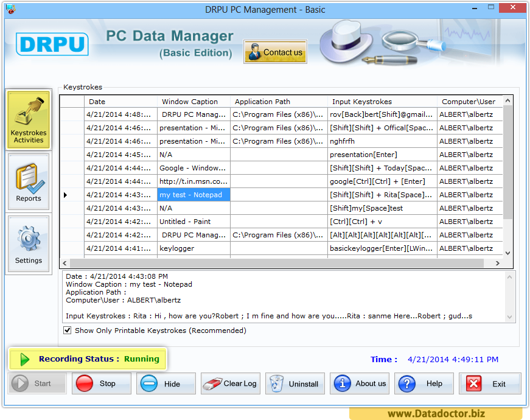Select the 'google[Ctrl][Ctrl] + [Enter]' cell

coord(382,181)
